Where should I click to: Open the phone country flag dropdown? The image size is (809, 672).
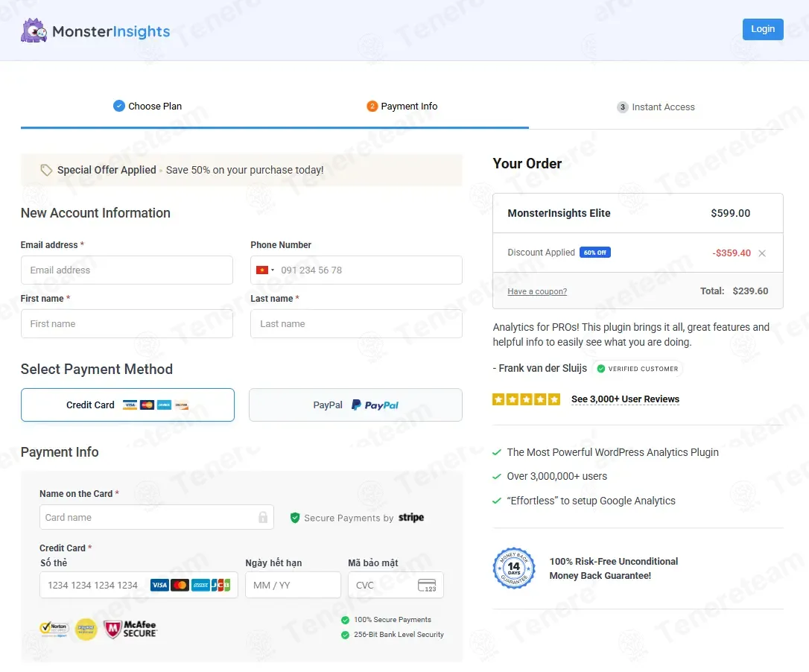pyautogui.click(x=265, y=270)
